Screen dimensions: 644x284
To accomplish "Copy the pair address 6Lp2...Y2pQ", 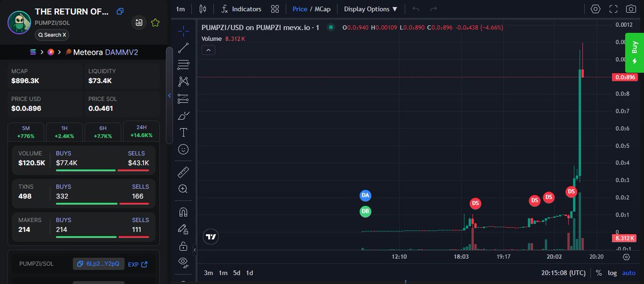I will tap(99, 264).
